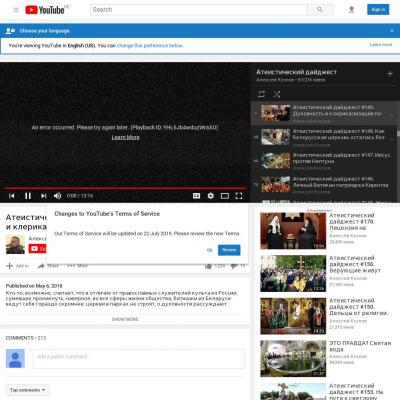
Task: Click the Sign in button
Action: 378,10
